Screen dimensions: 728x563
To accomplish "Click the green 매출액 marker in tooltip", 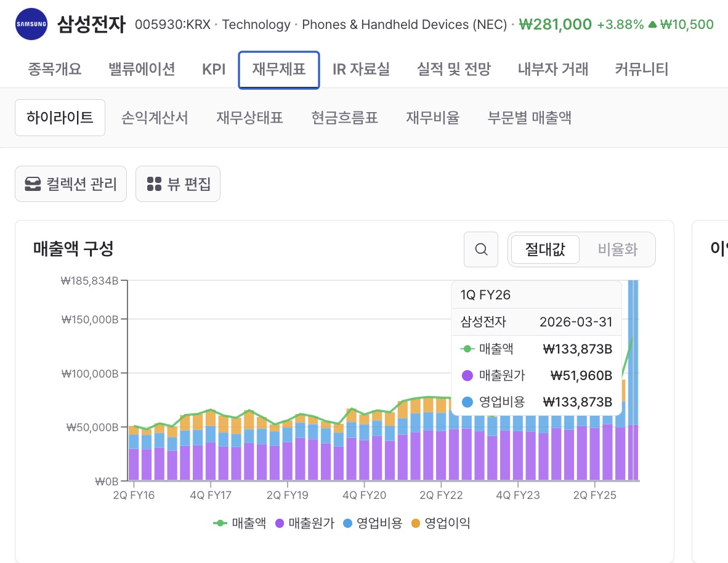I will click(x=467, y=349).
